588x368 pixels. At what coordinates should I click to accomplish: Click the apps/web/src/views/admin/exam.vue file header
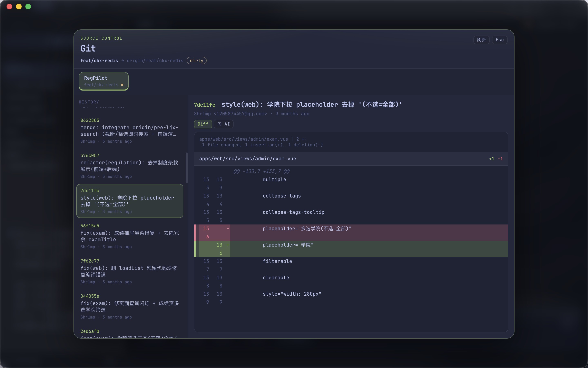(x=351, y=159)
